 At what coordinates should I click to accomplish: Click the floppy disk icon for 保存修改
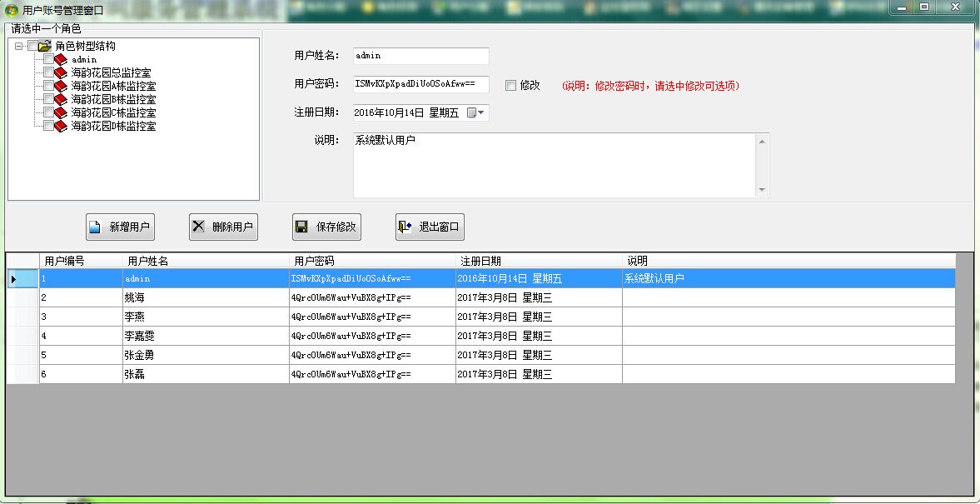coord(301,227)
